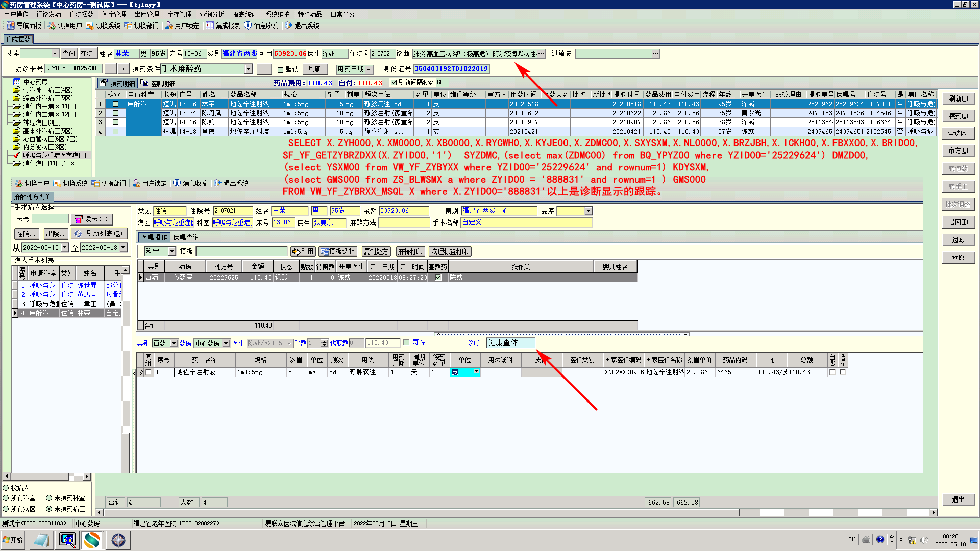
Task: Toggle the 默认 checkbox
Action: click(x=280, y=70)
